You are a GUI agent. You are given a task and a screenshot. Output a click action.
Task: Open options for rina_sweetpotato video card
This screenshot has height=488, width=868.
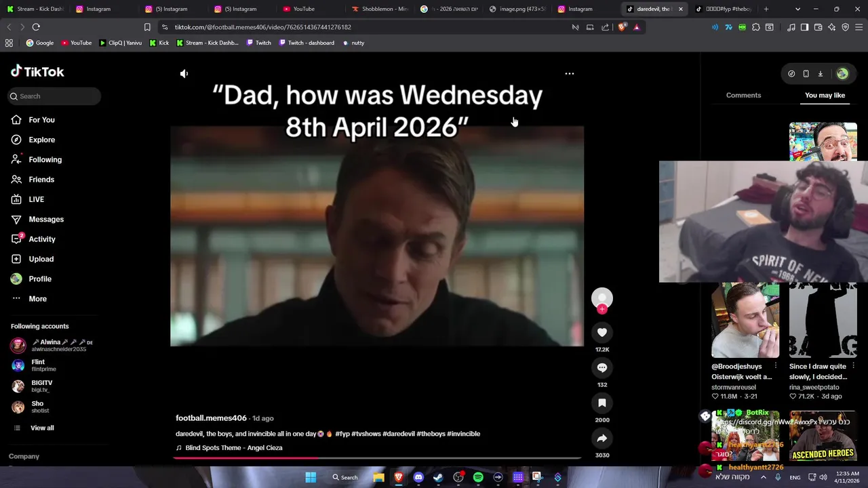pos(853,366)
